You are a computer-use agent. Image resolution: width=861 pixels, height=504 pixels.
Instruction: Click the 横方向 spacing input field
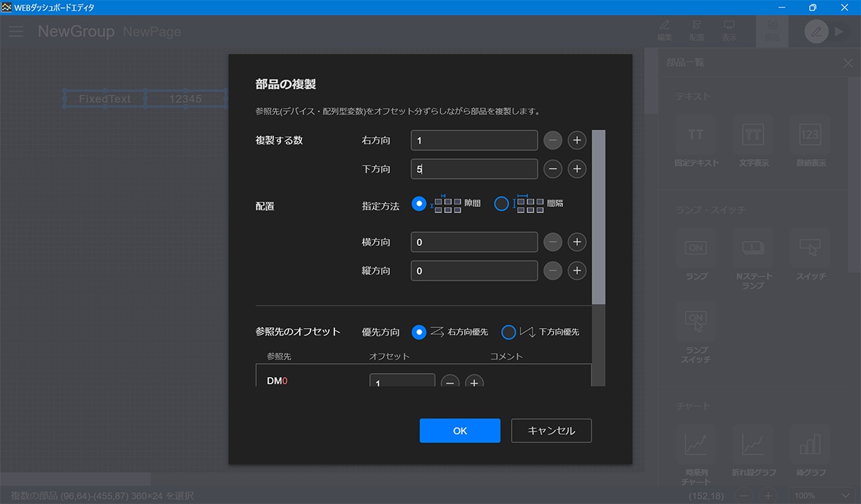click(x=474, y=242)
